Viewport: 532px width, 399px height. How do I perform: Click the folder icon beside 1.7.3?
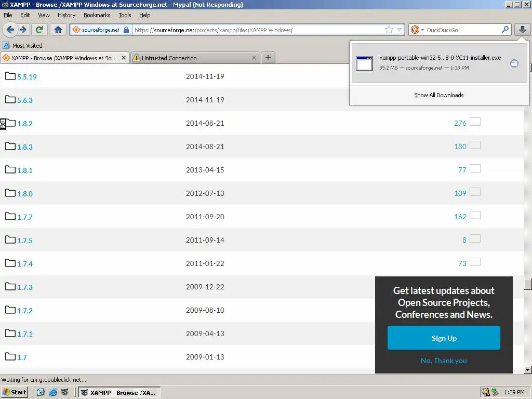(x=10, y=286)
